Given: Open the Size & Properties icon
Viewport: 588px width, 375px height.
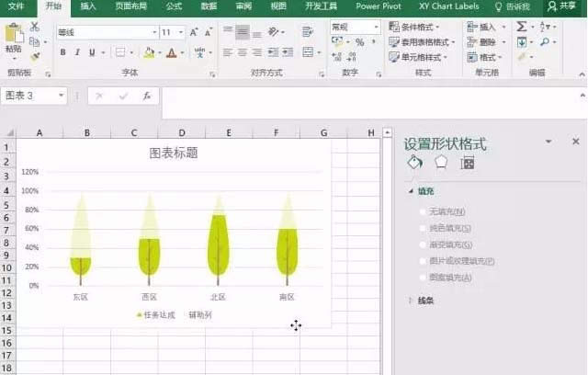Looking at the screenshot, I should click(x=468, y=163).
